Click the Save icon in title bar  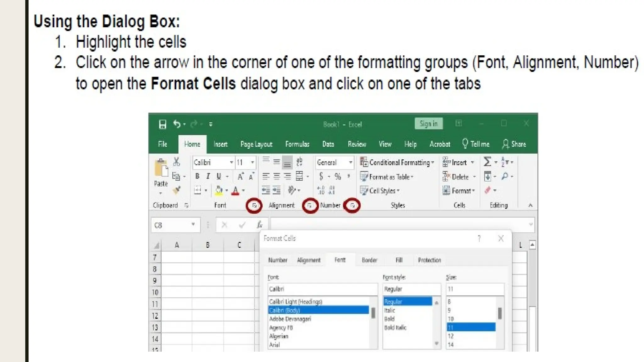pyautogui.click(x=162, y=124)
